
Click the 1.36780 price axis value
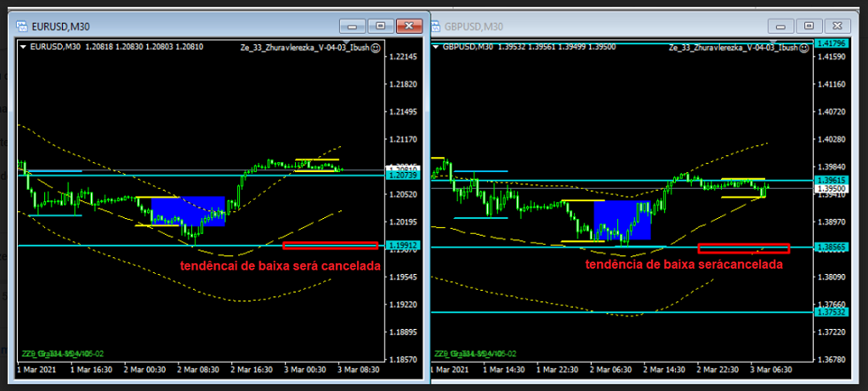[833, 359]
